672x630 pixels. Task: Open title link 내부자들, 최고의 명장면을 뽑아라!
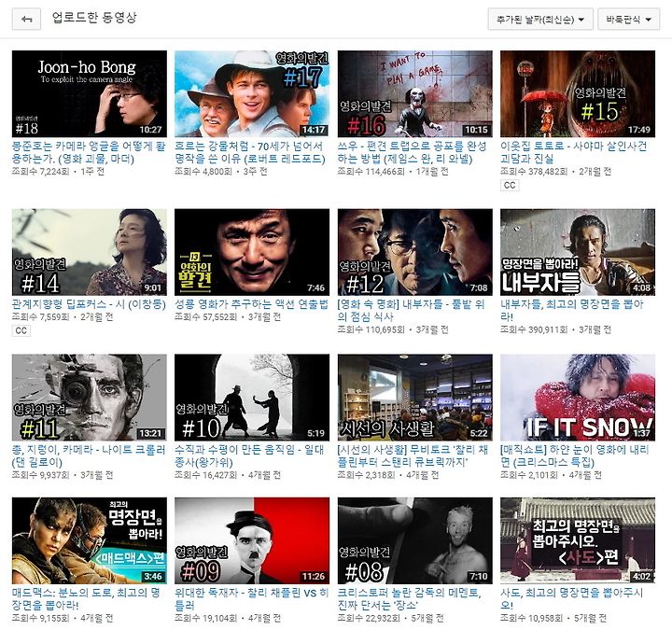[572, 311]
